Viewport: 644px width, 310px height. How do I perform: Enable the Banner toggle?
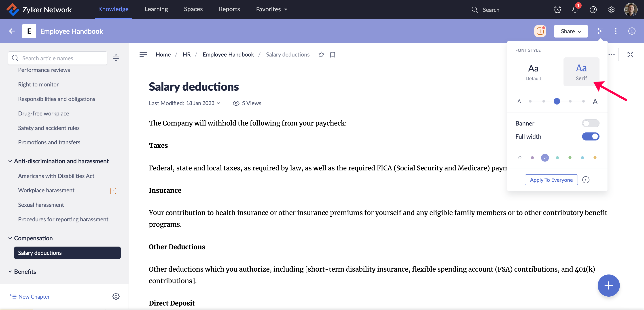tap(590, 123)
